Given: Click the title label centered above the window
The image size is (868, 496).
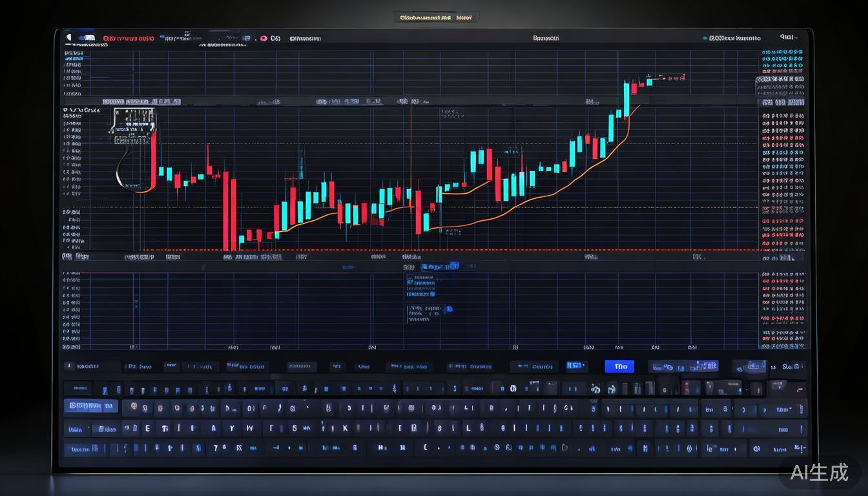Looking at the screenshot, I should pyautogui.click(x=435, y=18).
